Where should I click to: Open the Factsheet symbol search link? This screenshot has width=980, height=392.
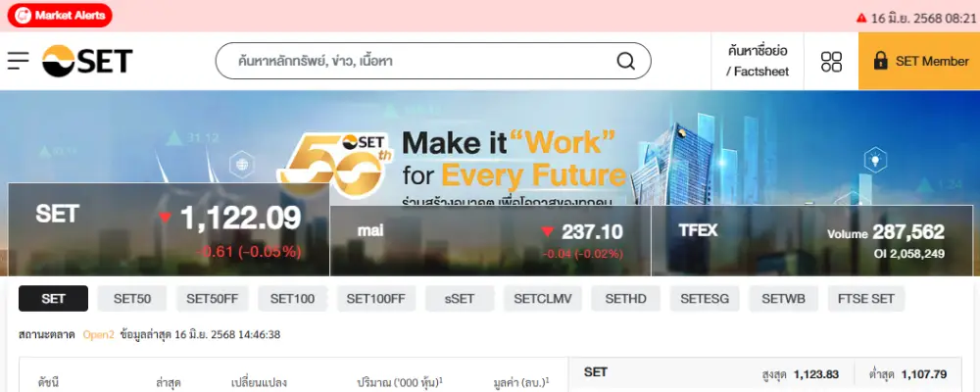pyautogui.click(x=758, y=62)
